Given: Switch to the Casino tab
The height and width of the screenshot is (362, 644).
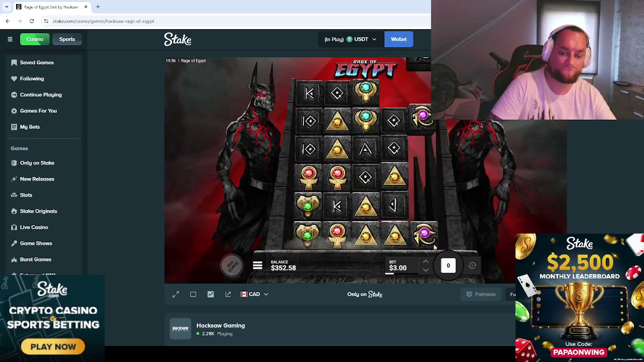Looking at the screenshot, I should click(x=35, y=39).
